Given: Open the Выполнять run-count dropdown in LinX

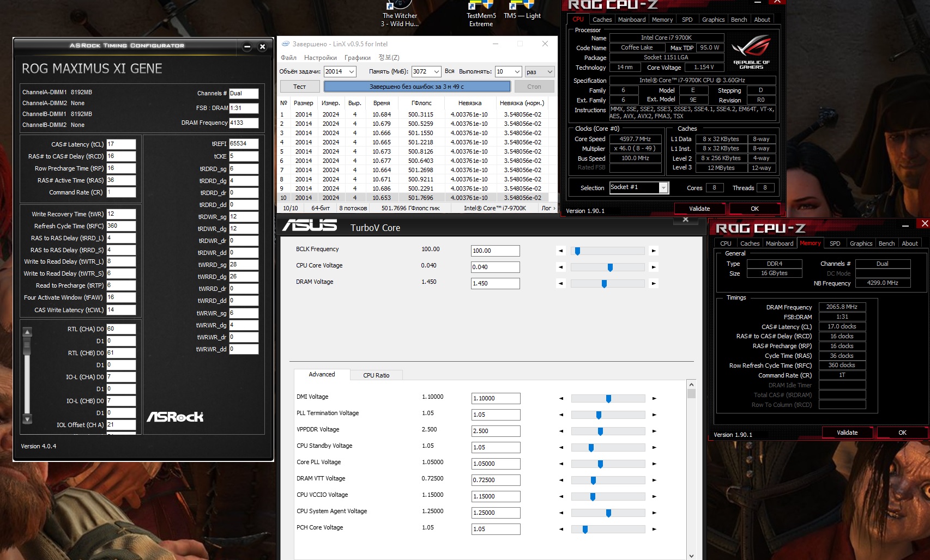Looking at the screenshot, I should pyautogui.click(x=517, y=72).
